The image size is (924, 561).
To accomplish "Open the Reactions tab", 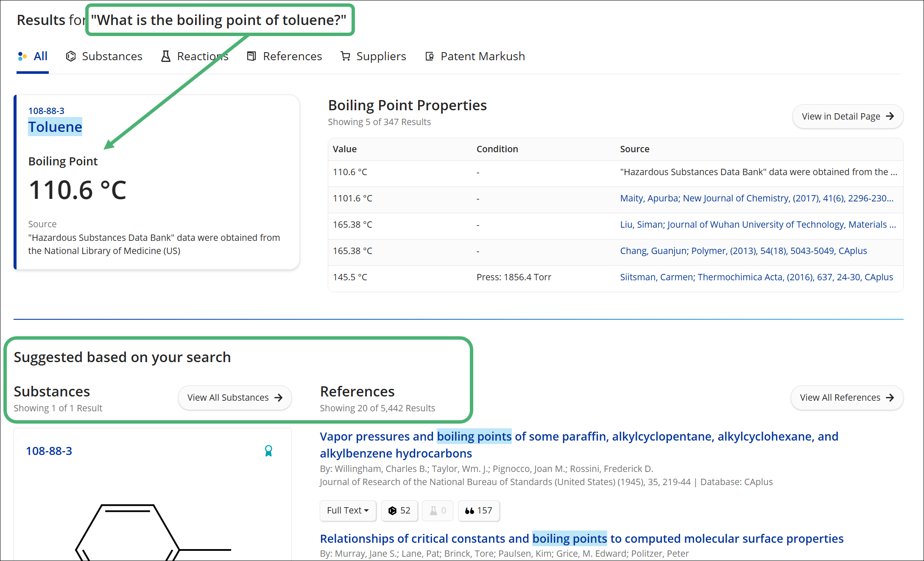I will (195, 56).
